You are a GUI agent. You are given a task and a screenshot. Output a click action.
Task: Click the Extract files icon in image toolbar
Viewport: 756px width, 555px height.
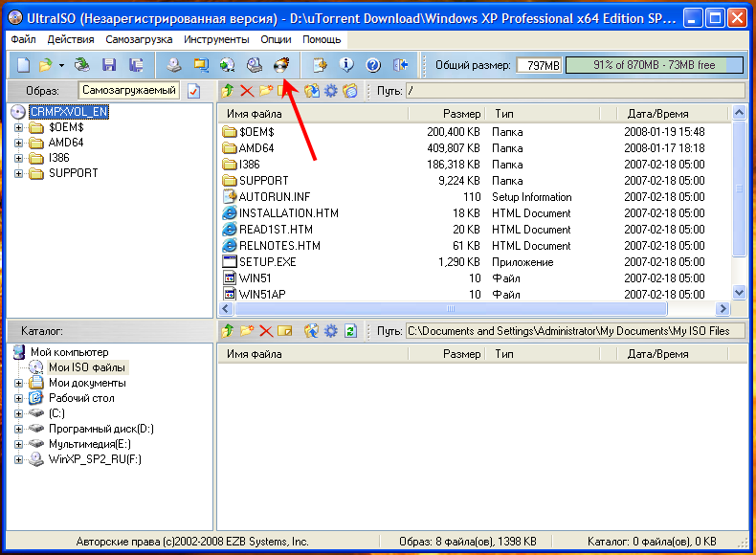(311, 91)
